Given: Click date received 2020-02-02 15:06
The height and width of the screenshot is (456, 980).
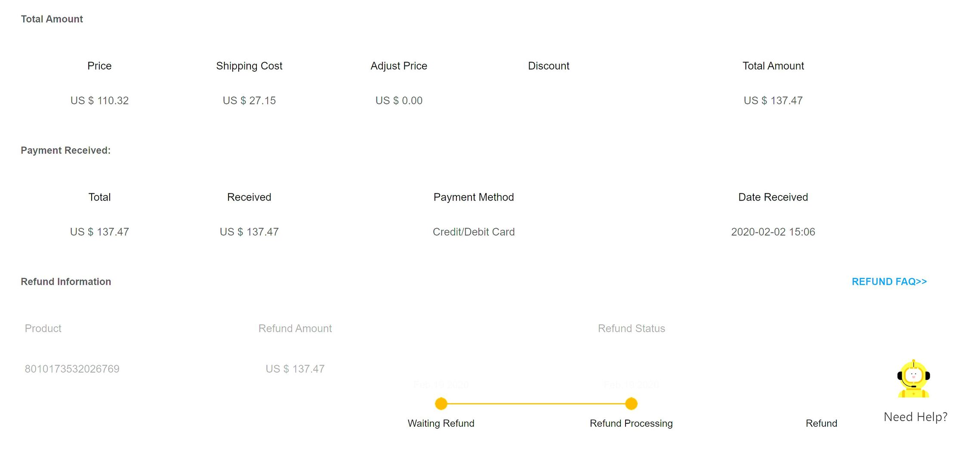Looking at the screenshot, I should 773,232.
